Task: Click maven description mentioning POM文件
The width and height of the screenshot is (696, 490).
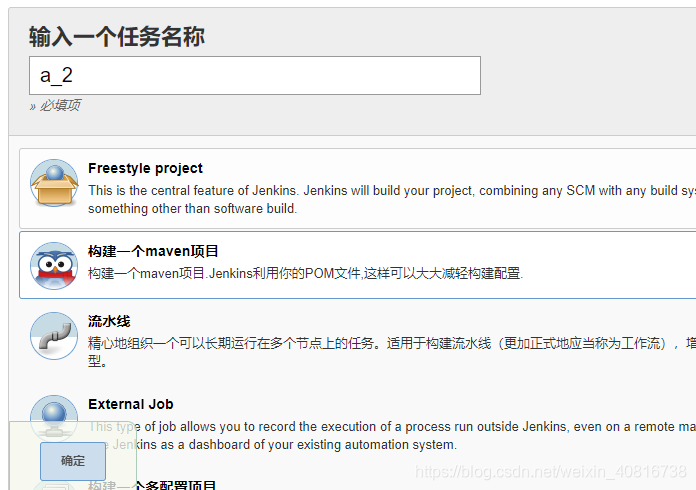Action: tap(305, 273)
